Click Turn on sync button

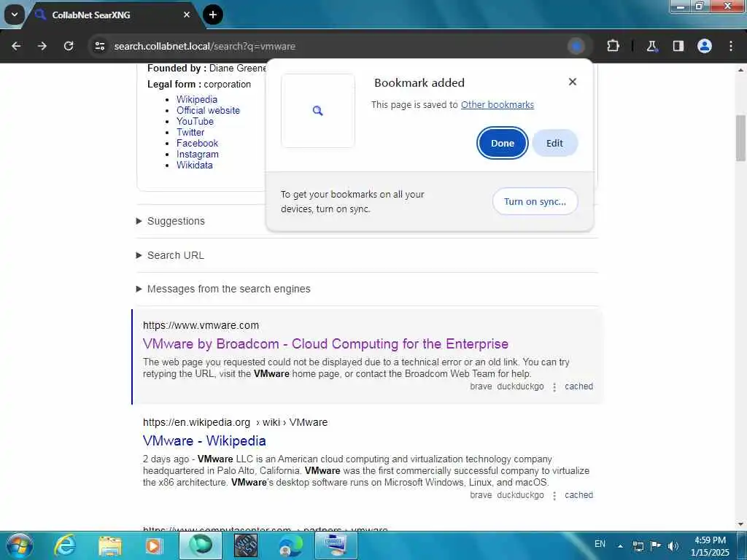535,201
